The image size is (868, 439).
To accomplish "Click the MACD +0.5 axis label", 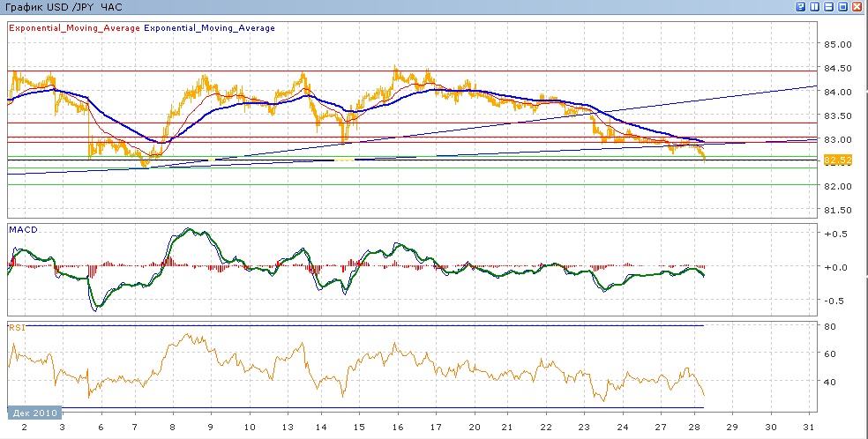I will [834, 234].
